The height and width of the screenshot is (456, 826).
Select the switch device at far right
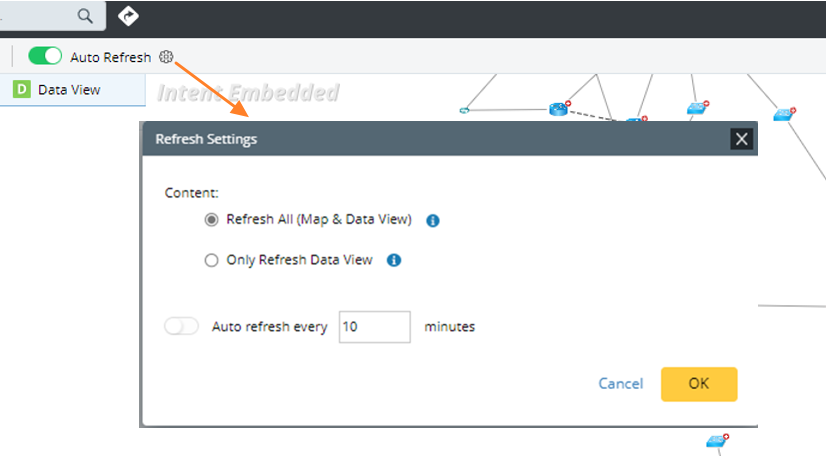point(783,115)
